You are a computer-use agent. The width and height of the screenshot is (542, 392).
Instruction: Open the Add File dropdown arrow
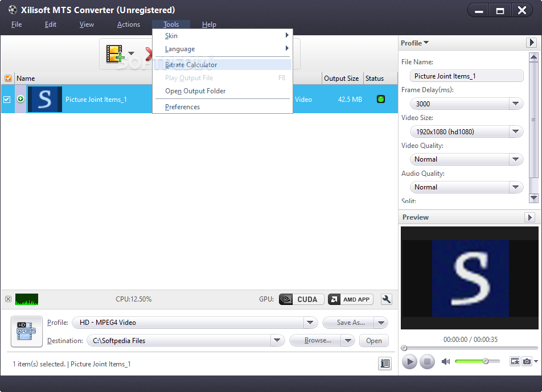pyautogui.click(x=132, y=53)
